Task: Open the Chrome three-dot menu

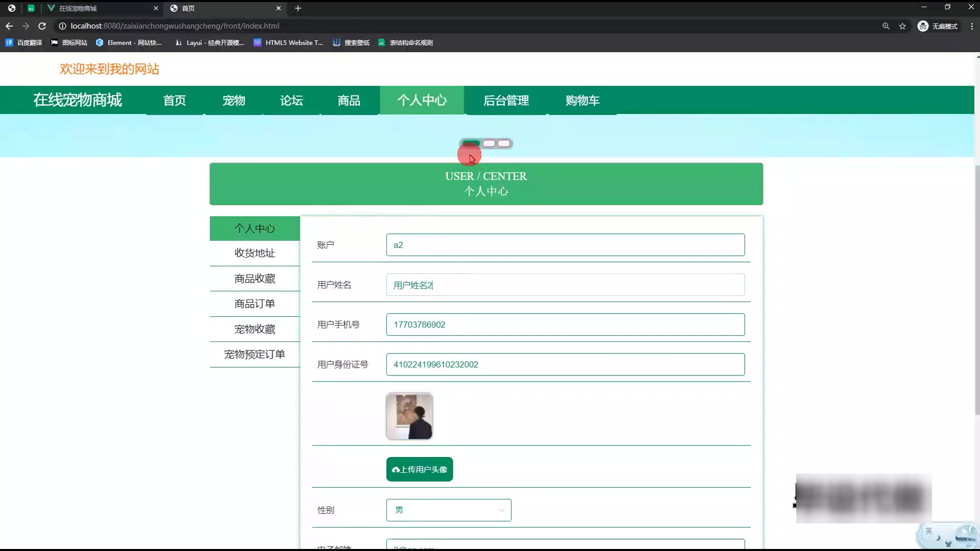Action: (x=972, y=26)
